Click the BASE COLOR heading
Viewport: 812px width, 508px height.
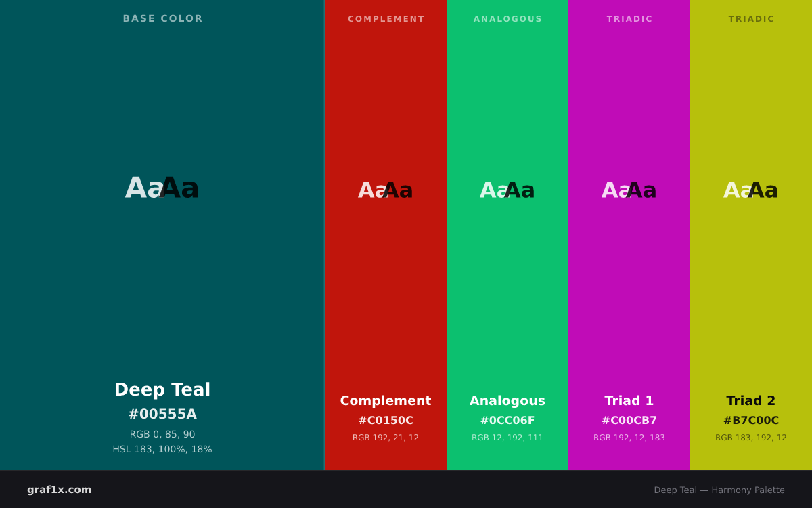click(162, 19)
